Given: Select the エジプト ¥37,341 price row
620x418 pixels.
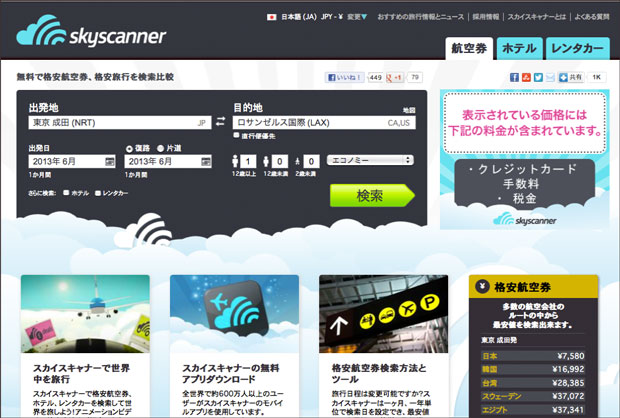Looking at the screenshot, I should click(533, 410).
